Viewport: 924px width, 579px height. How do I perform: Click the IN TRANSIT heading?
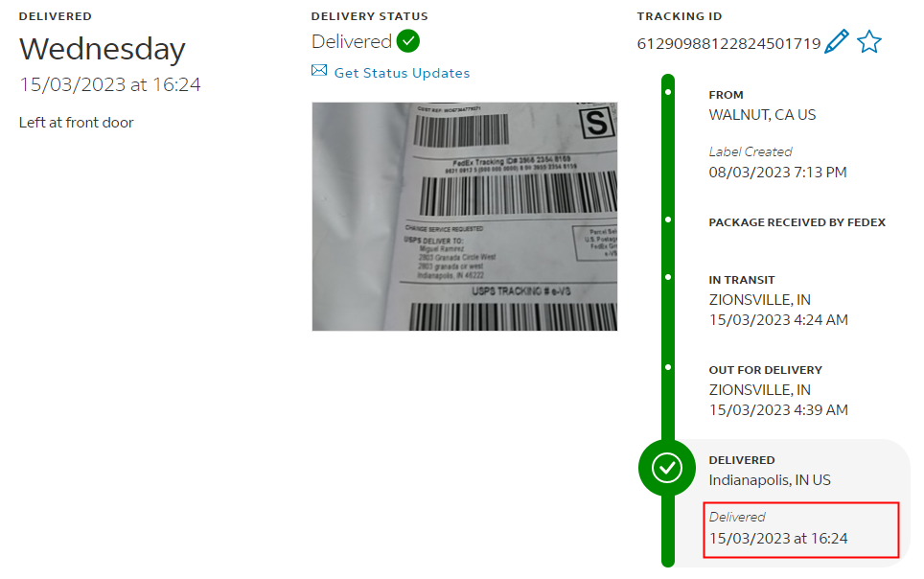click(x=741, y=280)
